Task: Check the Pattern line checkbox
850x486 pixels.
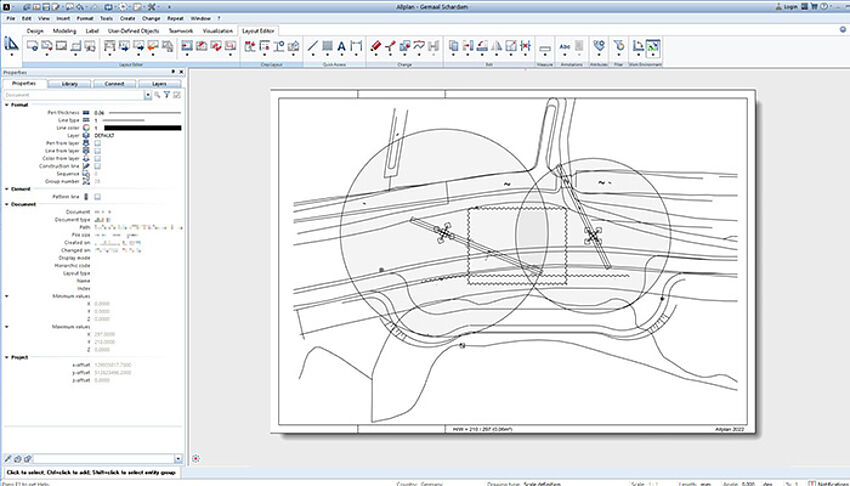Action: pyautogui.click(x=98, y=197)
